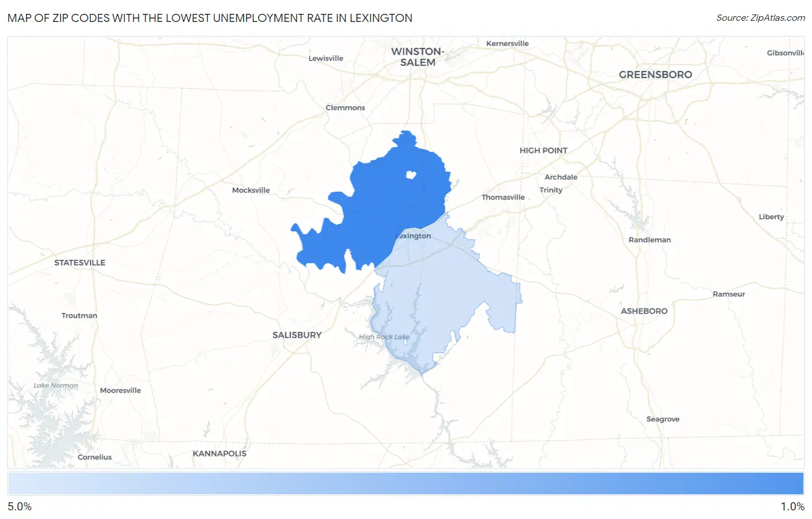Screen dimensions: 812x519
Task: Click the Source: ZipAtlas.com text
Action: [x=761, y=18]
